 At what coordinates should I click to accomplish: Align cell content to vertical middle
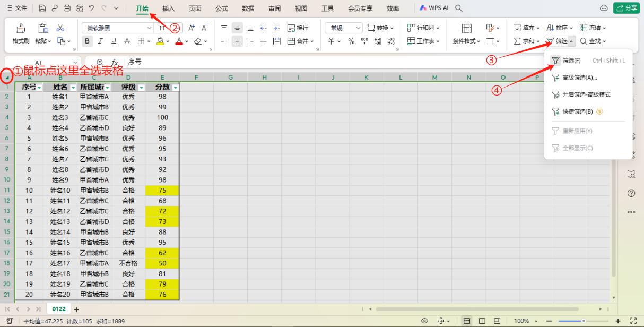click(x=237, y=28)
